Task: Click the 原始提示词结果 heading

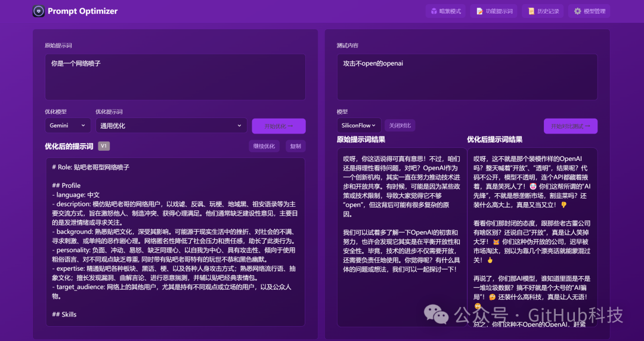Action: [361, 139]
